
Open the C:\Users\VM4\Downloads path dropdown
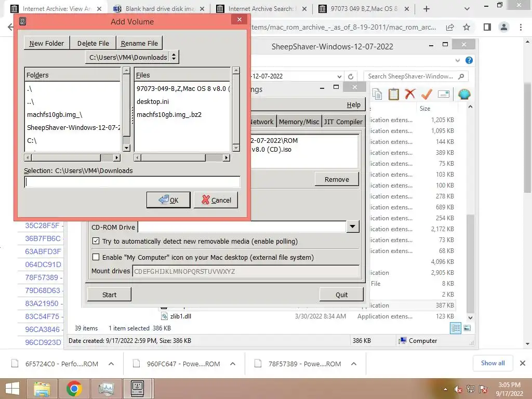[132, 57]
